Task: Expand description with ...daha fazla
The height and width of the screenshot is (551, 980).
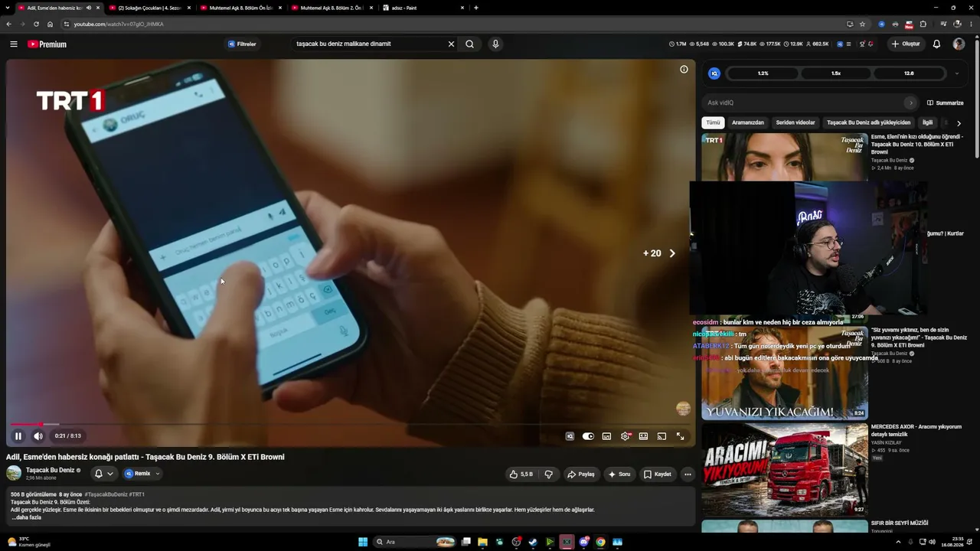Action: point(27,517)
